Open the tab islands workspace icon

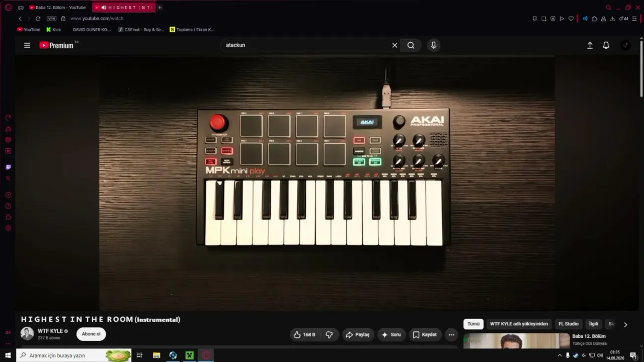click(x=21, y=8)
